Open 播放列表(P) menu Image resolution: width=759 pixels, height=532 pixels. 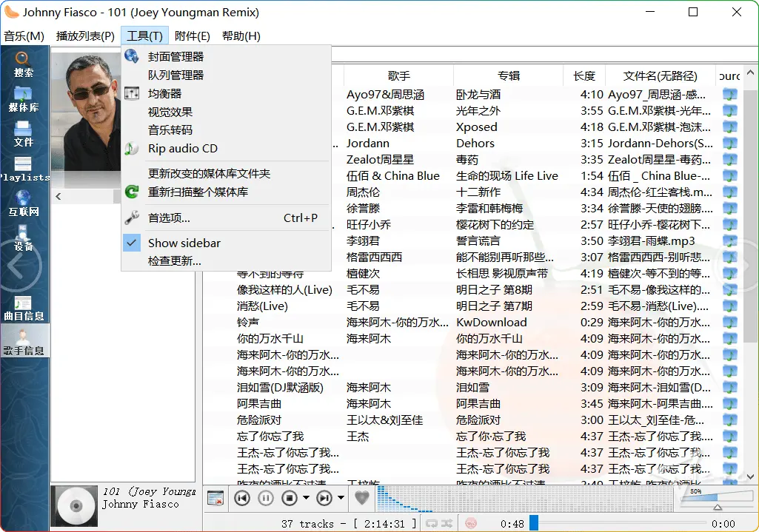pos(85,36)
